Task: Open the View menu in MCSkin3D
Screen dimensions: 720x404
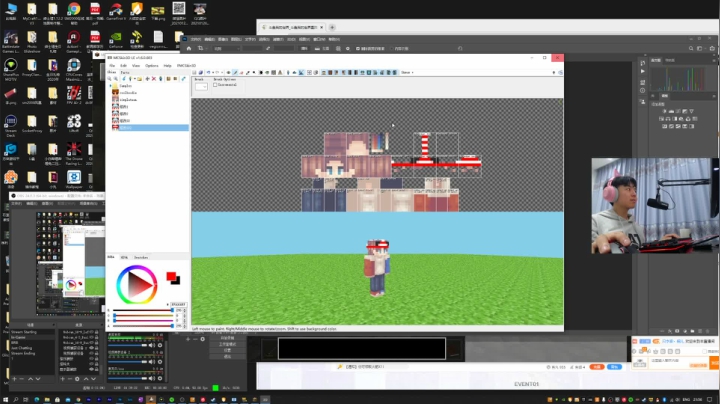Action: 136,66
